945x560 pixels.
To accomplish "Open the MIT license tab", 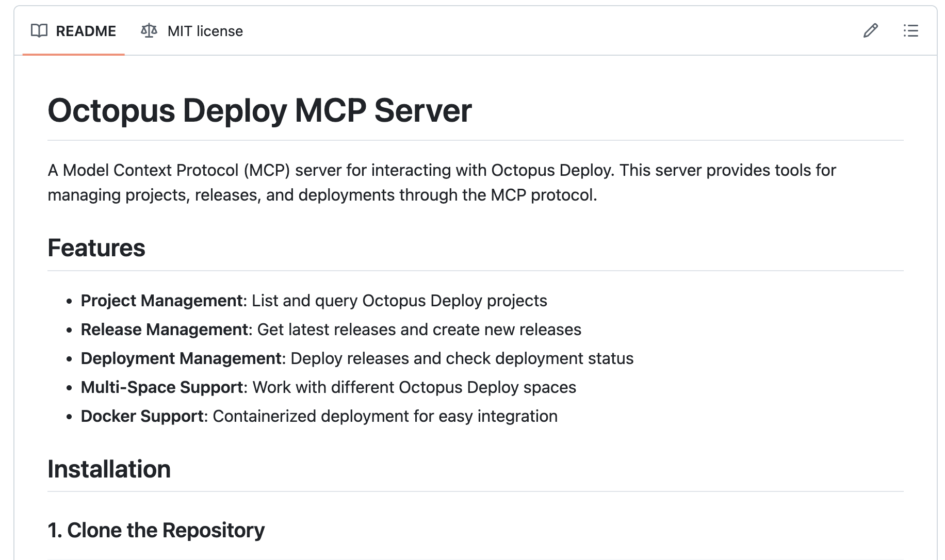I will click(x=204, y=31).
